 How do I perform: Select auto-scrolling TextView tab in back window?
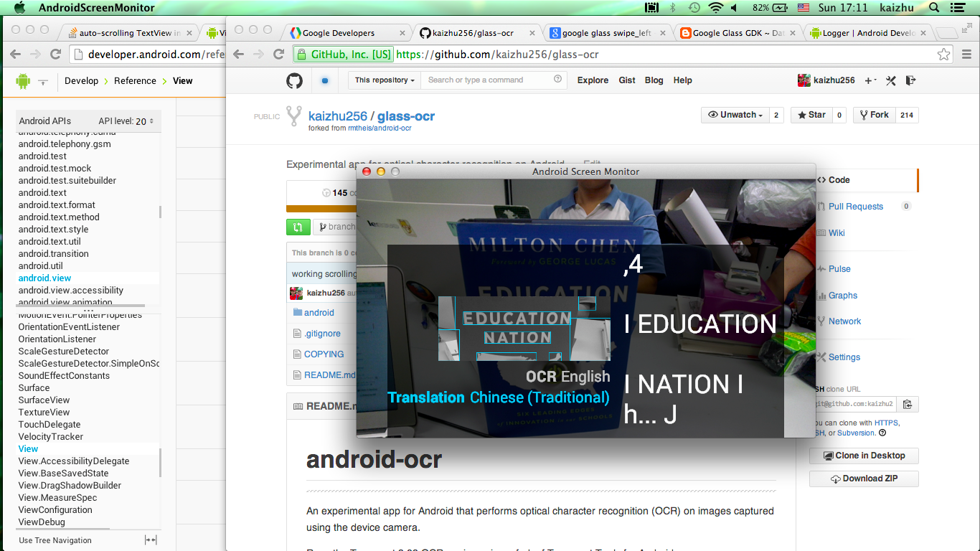click(129, 33)
